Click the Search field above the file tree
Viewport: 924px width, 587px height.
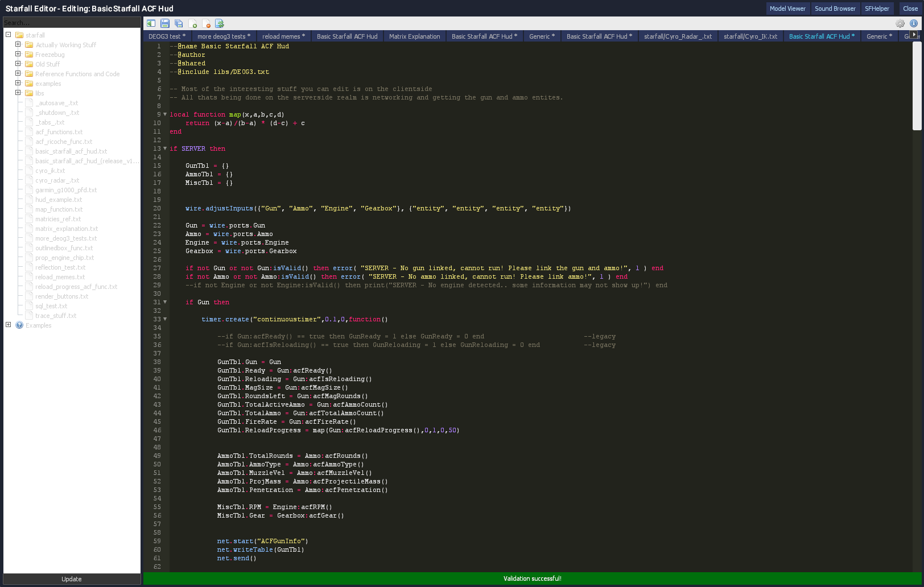[71, 22]
